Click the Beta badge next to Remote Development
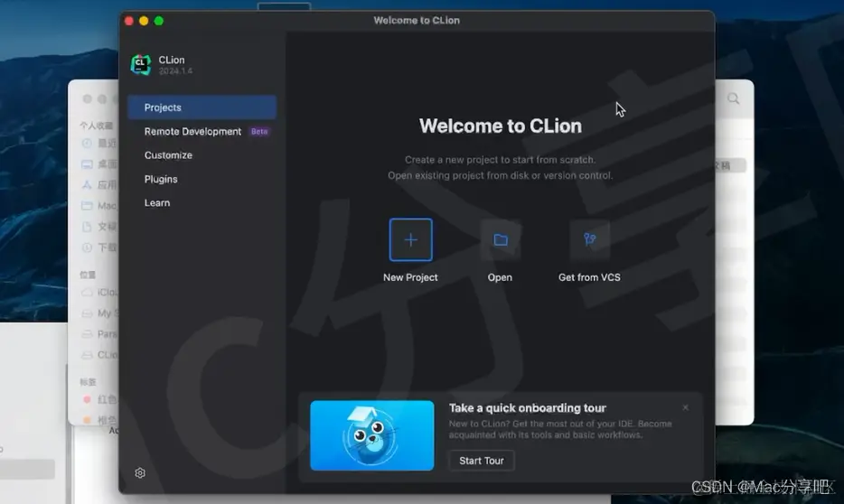 pyautogui.click(x=259, y=132)
